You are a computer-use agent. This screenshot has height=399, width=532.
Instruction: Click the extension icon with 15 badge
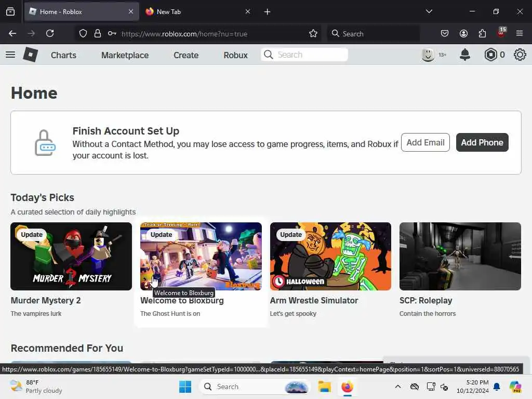501,33
